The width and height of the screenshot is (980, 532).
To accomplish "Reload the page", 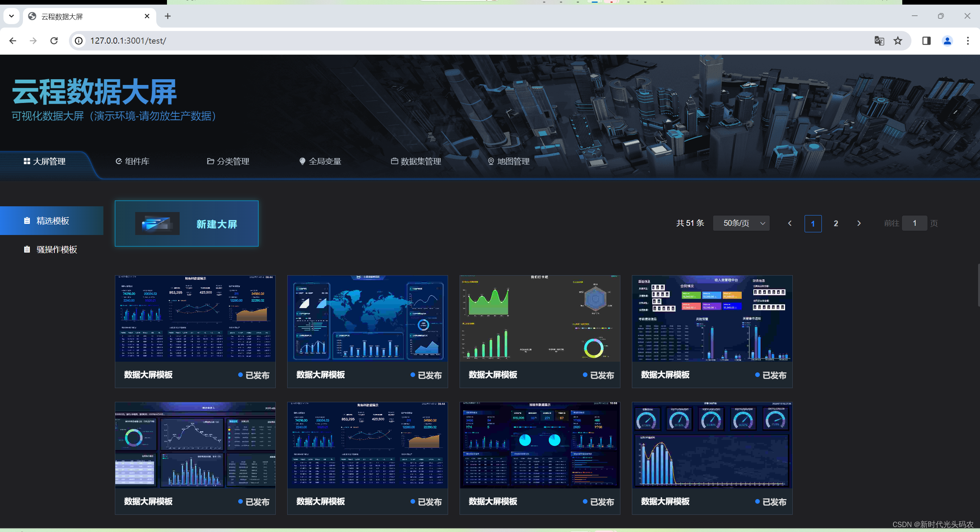I will click(x=54, y=41).
